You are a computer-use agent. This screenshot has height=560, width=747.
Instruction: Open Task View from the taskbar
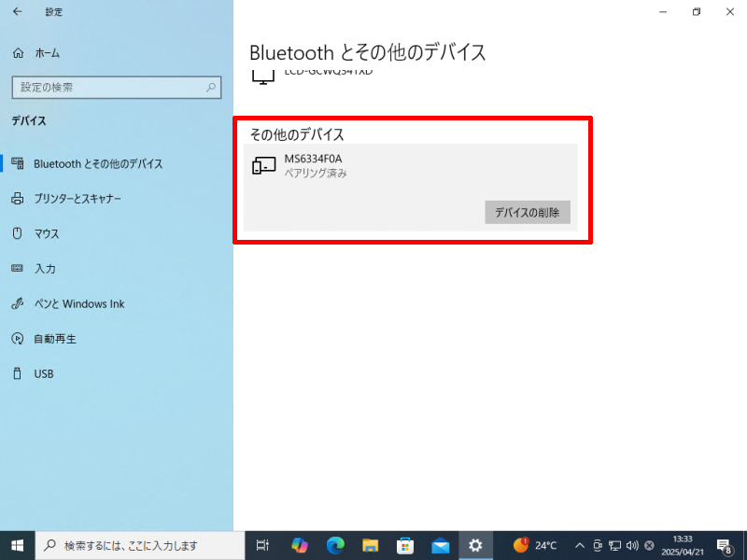pos(262,545)
